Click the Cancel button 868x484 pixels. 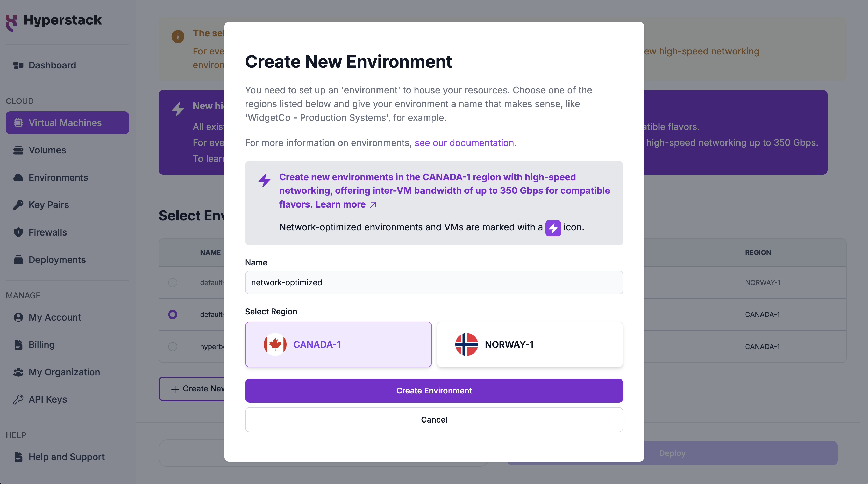point(434,419)
